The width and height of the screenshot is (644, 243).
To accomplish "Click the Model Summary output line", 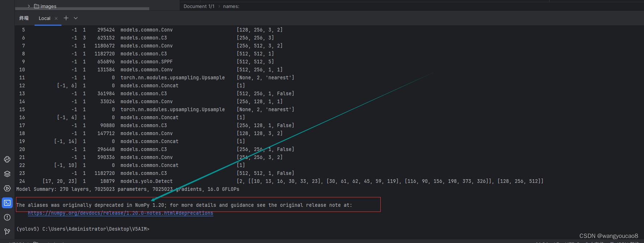I will [x=128, y=189].
